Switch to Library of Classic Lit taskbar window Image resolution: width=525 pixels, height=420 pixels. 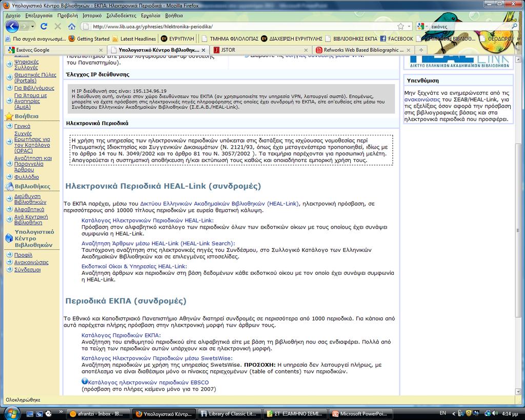[x=230, y=414]
